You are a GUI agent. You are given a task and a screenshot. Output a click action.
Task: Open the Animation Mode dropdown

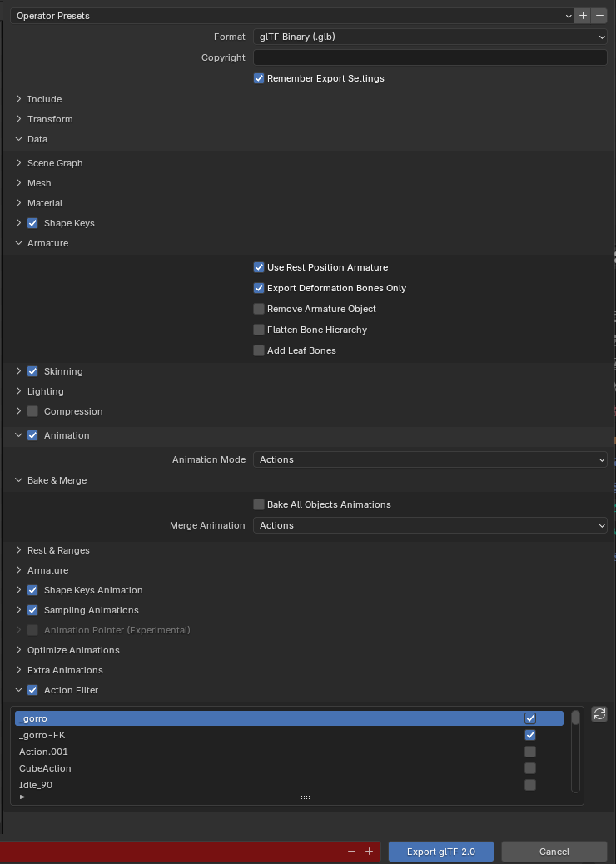tap(430, 459)
